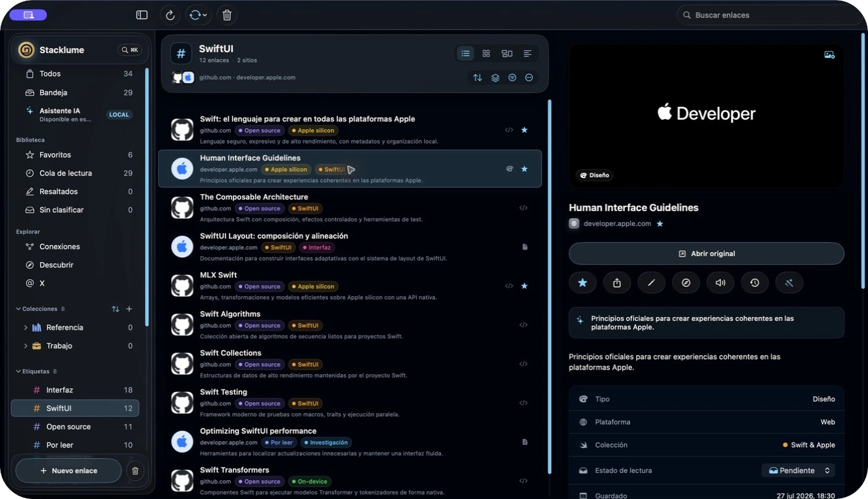This screenshot has width=868, height=499.
Task: Open the ⌘K quick search button
Action: tap(129, 50)
